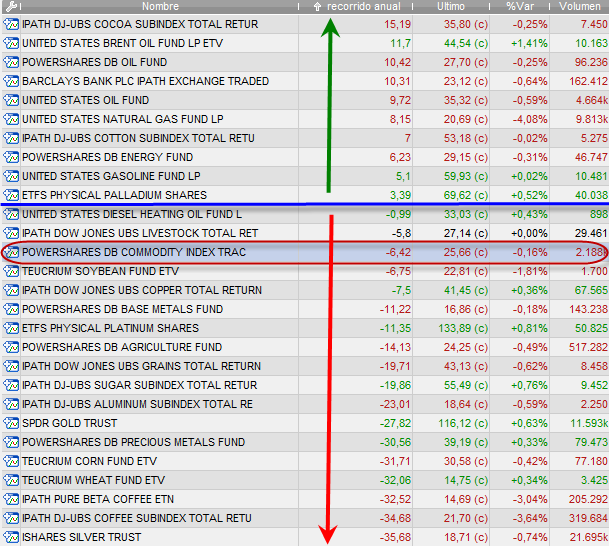Select SPDR GOLD TRUST name

pyautogui.click(x=70, y=423)
